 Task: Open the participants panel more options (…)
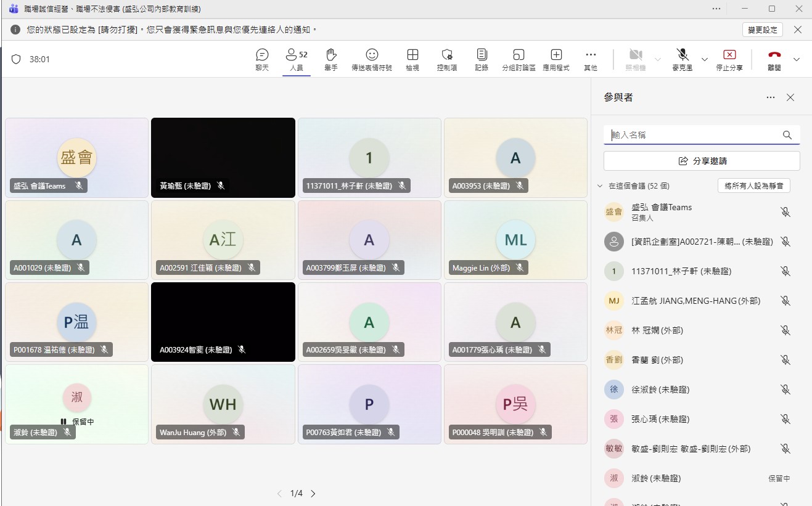coord(771,97)
